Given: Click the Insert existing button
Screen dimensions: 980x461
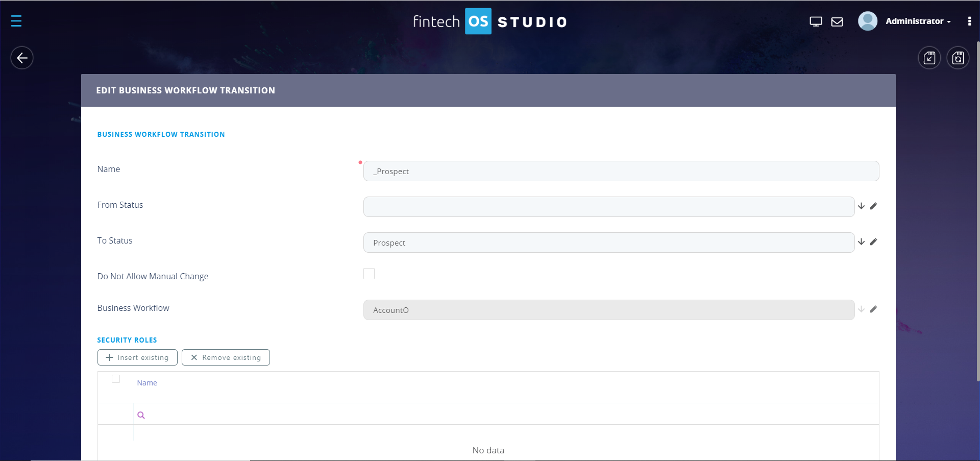Looking at the screenshot, I should pyautogui.click(x=137, y=357).
